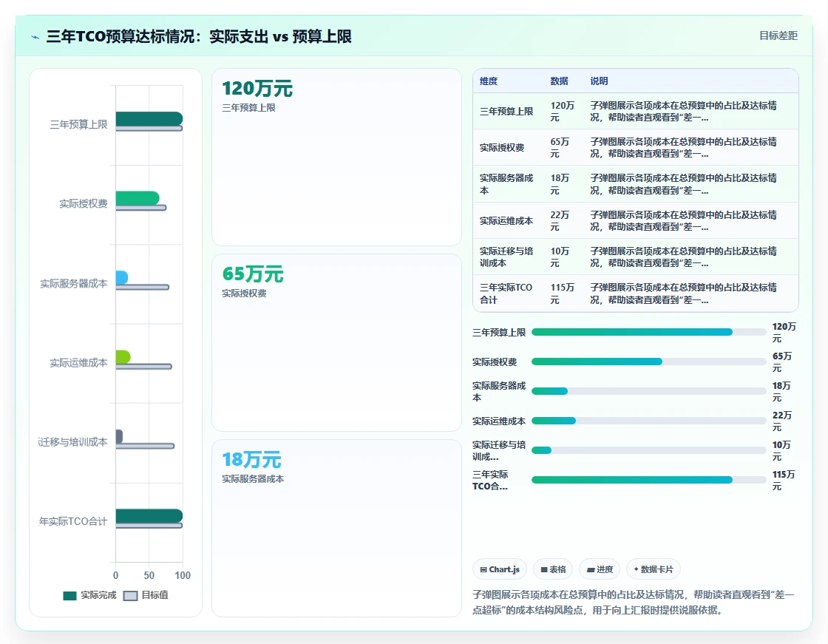
Task: Click the 22万元 cell in the table
Action: [560, 221]
